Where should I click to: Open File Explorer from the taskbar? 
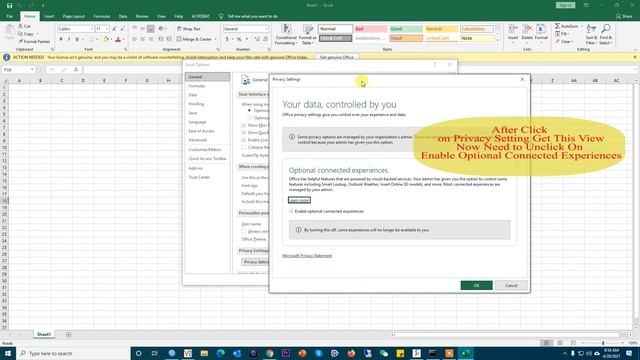tap(204, 353)
